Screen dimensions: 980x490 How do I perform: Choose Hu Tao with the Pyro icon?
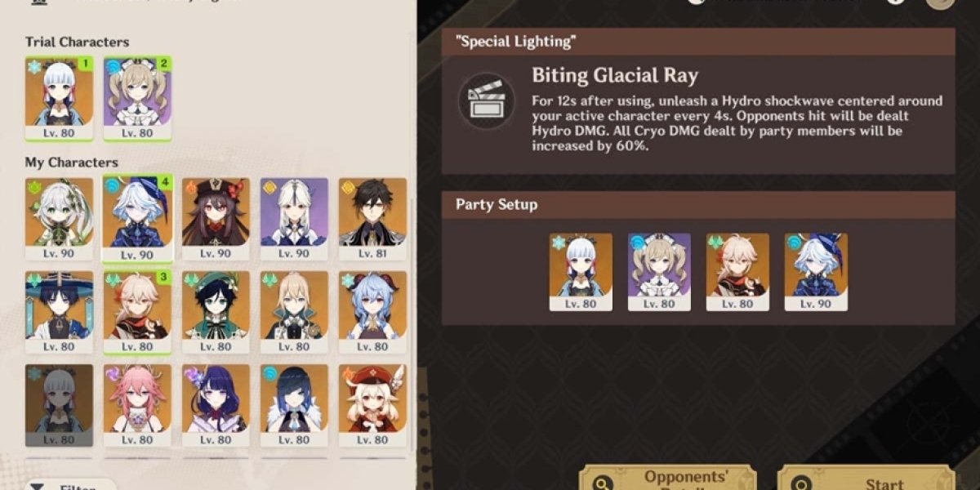(x=216, y=219)
